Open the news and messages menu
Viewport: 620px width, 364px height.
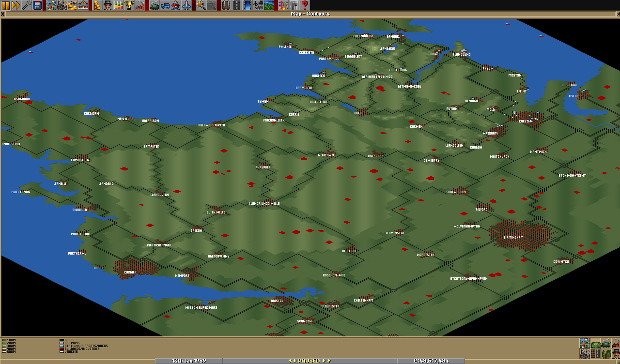[293, 5]
